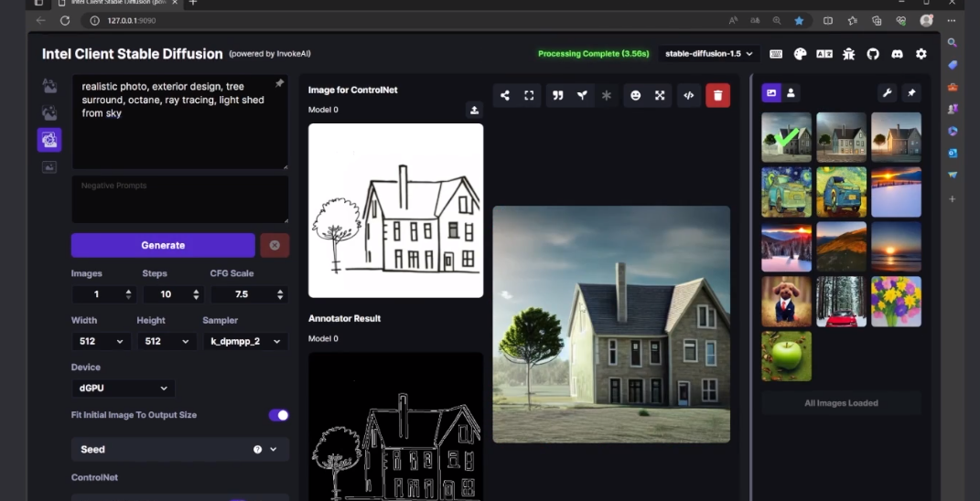
Task: Open the Sampler dropdown showing k_dpmpp_2
Action: click(x=245, y=341)
